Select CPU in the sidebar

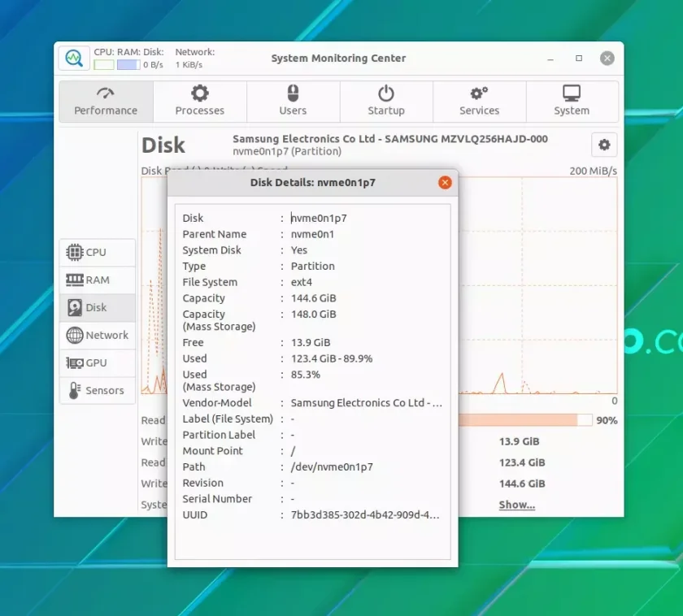tap(97, 253)
